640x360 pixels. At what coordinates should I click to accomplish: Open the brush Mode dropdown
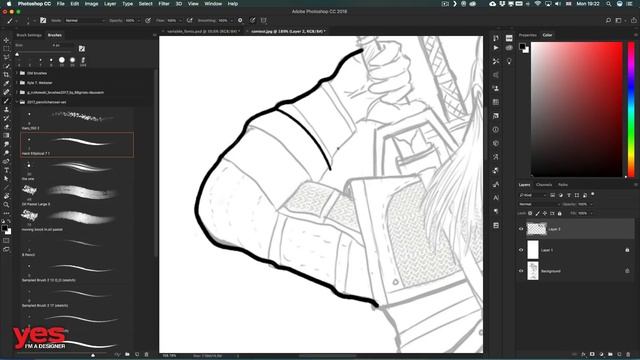(x=85, y=20)
